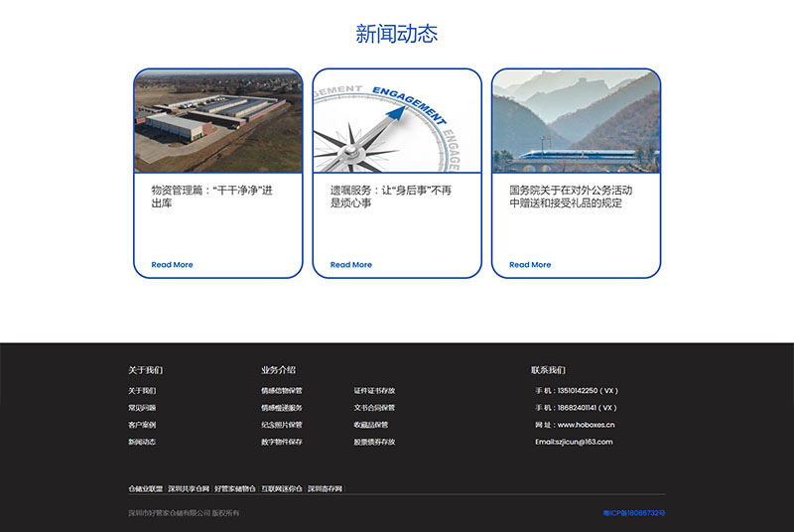Click Read More under 物资管理篇 article
The height and width of the screenshot is (532, 794).
172,265
